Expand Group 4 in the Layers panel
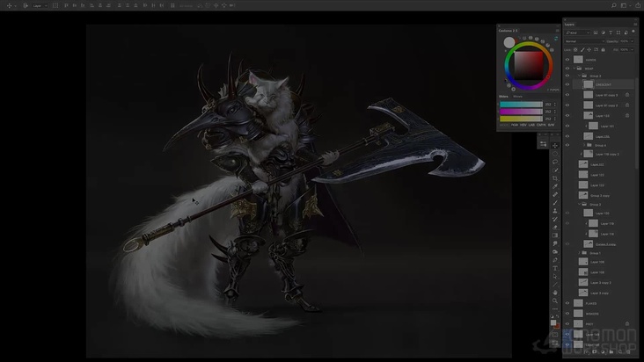The width and height of the screenshot is (644, 362). coord(584,145)
